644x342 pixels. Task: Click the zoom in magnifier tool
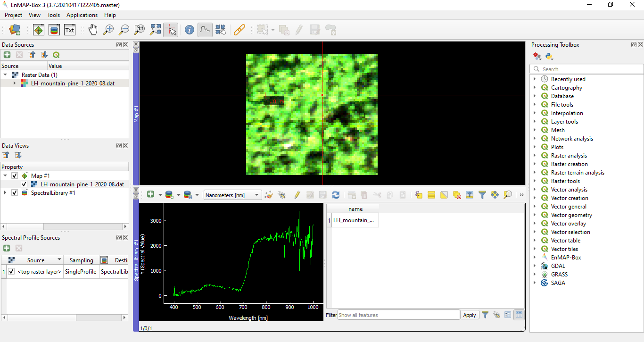[x=108, y=30]
